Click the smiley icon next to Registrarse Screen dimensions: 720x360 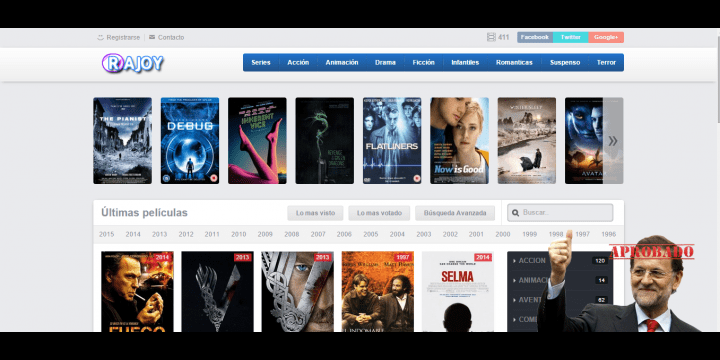[x=101, y=38]
